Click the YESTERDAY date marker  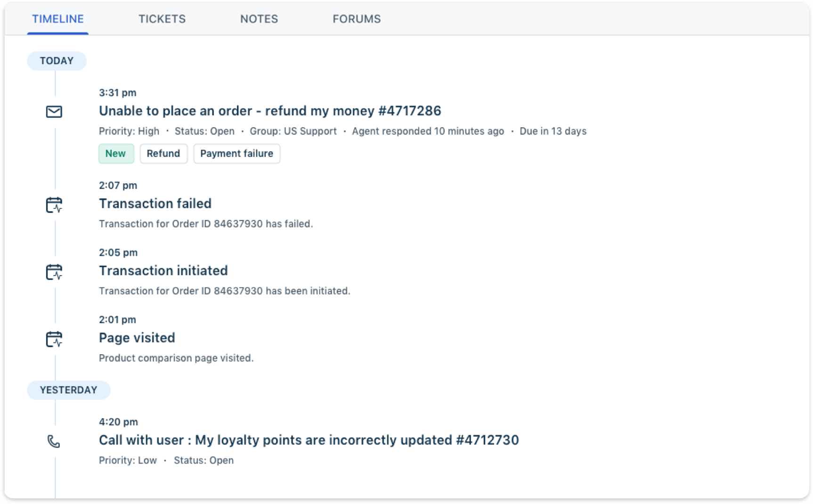(x=69, y=390)
